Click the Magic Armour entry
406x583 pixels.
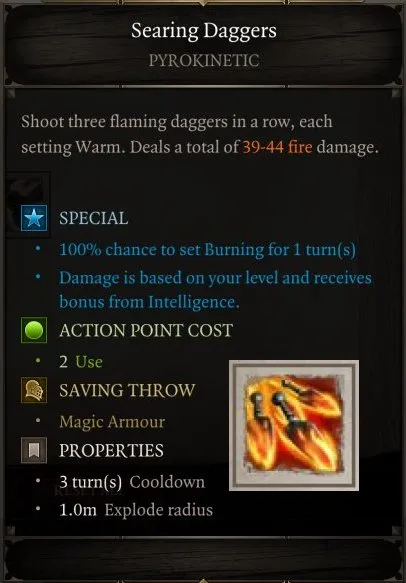[112, 422]
